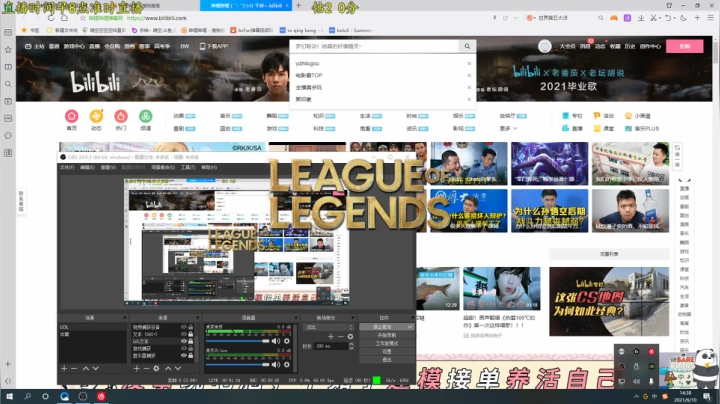Toggle lock on 视频捕获设备 source
720x404 pixels.
point(191,327)
